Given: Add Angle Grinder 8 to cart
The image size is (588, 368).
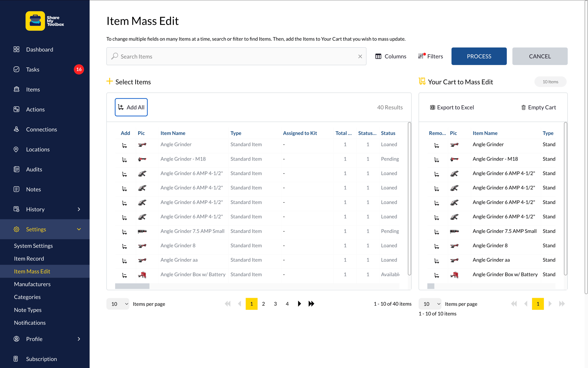Looking at the screenshot, I should [x=124, y=246].
